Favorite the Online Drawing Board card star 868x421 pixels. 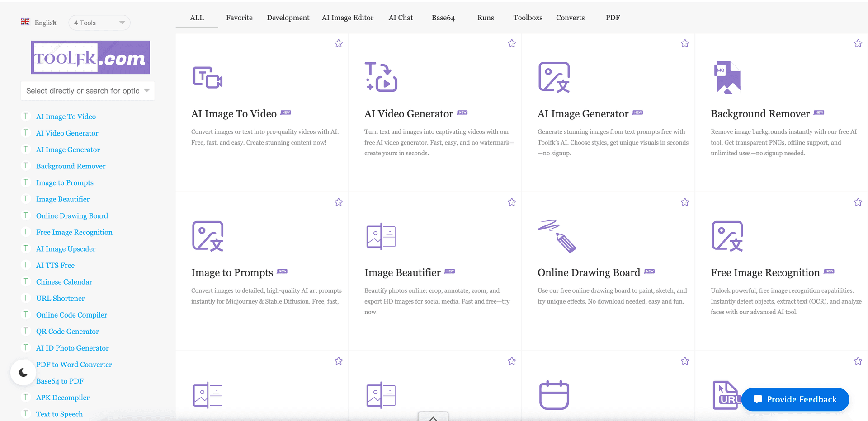pos(685,202)
